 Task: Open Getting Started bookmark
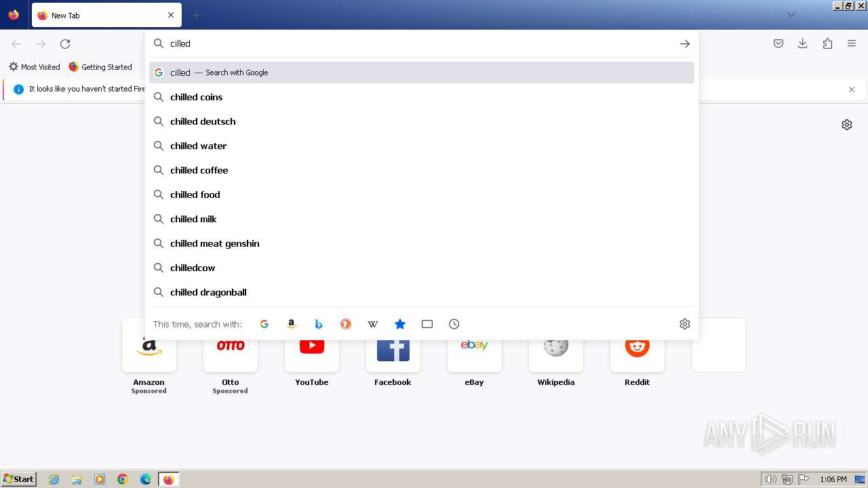[100, 67]
